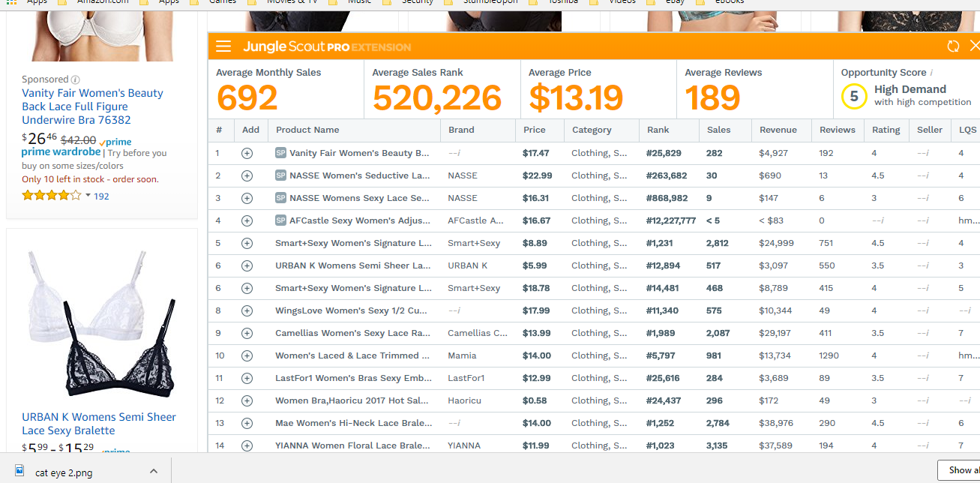Add NASSE Womens Sexy Lace Se... product
Screen dimensions: 980x483
(247, 198)
